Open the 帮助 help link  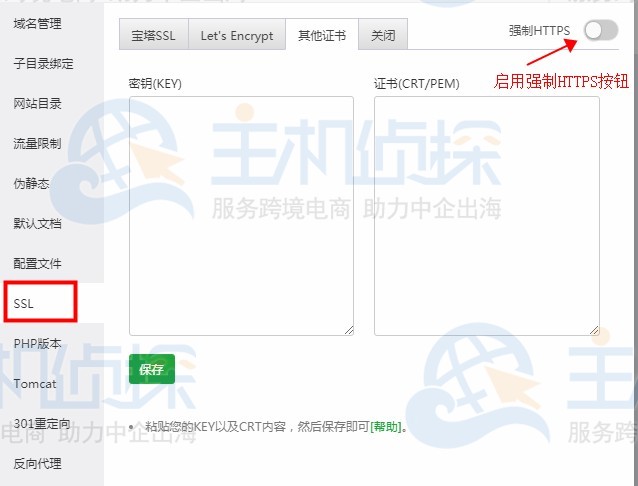(x=385, y=427)
